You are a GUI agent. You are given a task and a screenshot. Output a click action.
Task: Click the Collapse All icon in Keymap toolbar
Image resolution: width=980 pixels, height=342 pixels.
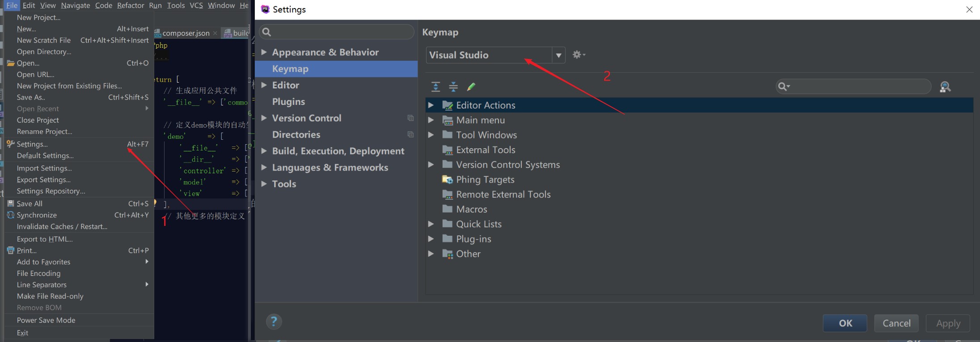click(453, 87)
